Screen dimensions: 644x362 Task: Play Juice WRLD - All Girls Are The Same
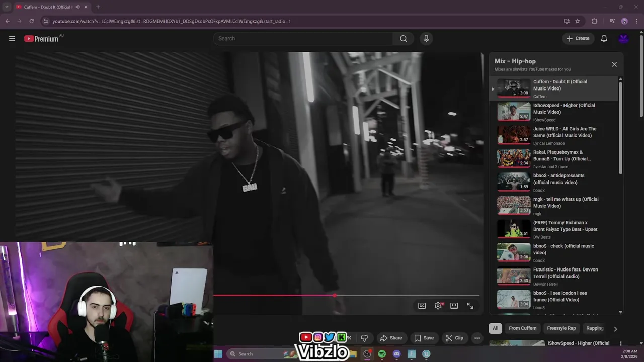pyautogui.click(x=553, y=136)
